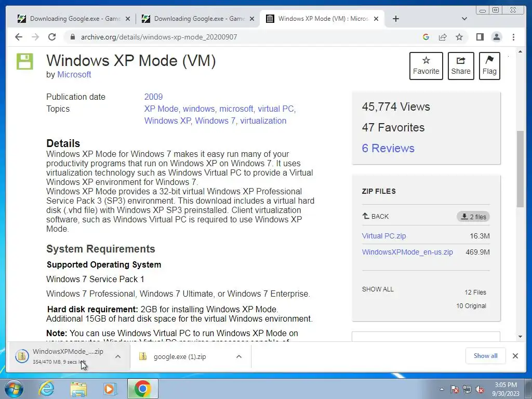The width and height of the screenshot is (532, 399).
Task: Click the green floppy disk software icon
Action: tap(25, 61)
